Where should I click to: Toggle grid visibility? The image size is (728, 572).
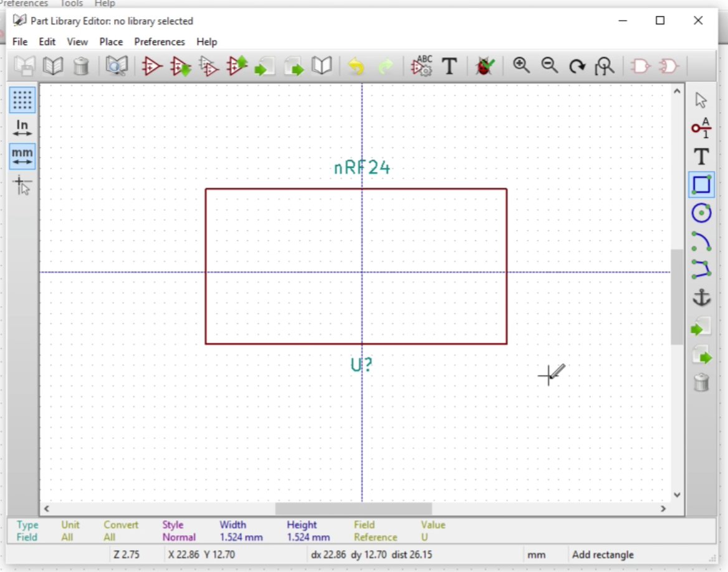(22, 100)
